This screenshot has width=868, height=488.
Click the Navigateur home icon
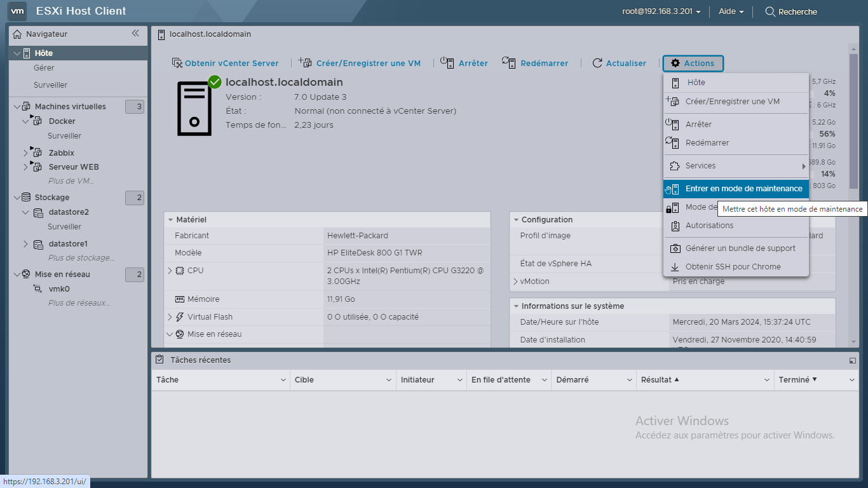[x=17, y=34]
